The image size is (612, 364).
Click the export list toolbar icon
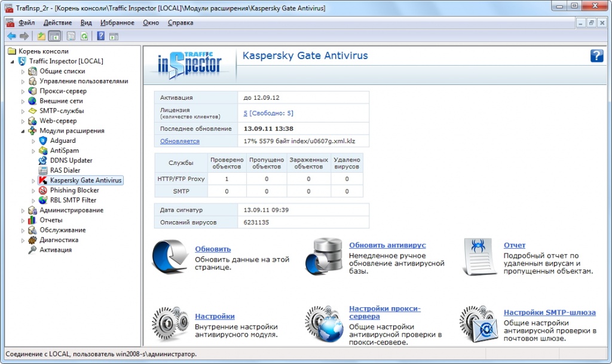[71, 36]
